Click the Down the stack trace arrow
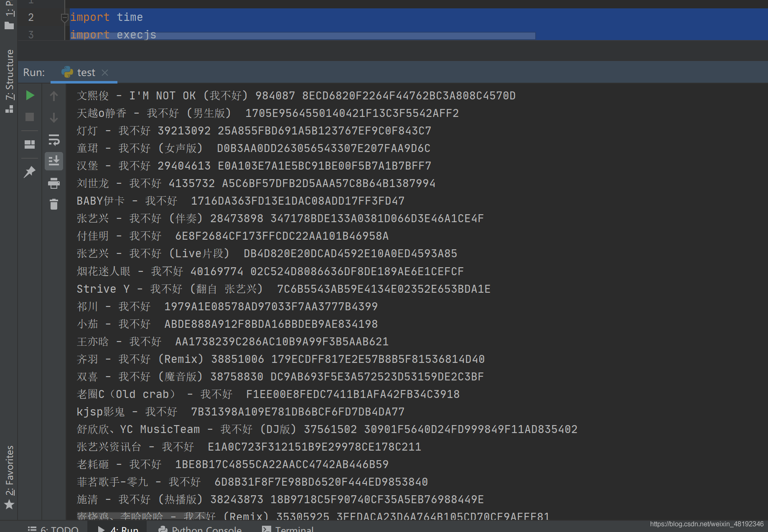This screenshot has height=532, width=768. (54, 118)
